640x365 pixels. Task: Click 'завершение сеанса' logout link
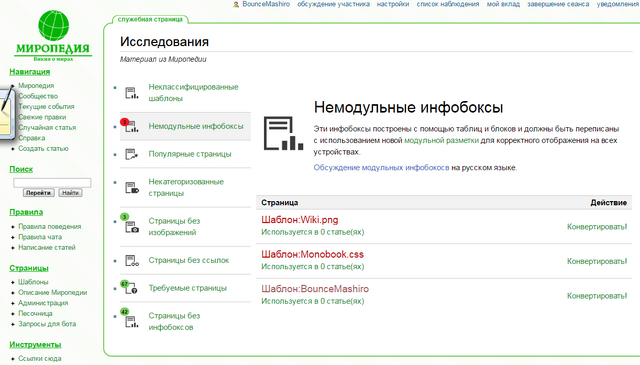[558, 4]
